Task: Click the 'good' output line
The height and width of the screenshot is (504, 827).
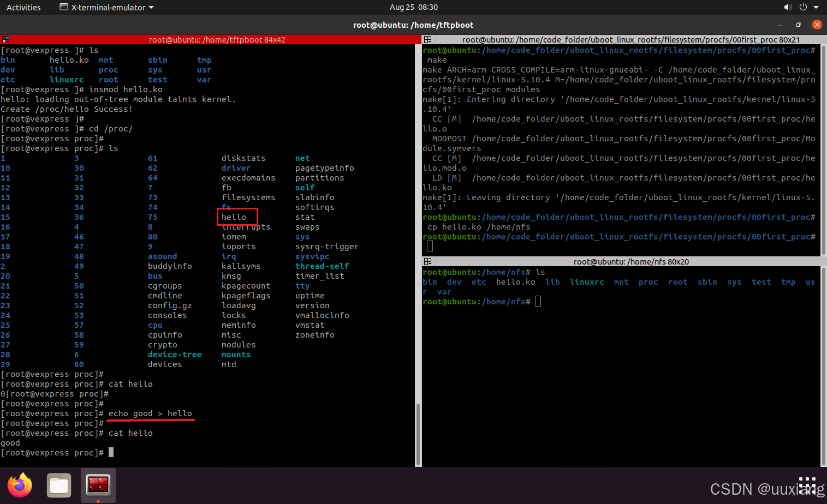Action: click(10, 442)
